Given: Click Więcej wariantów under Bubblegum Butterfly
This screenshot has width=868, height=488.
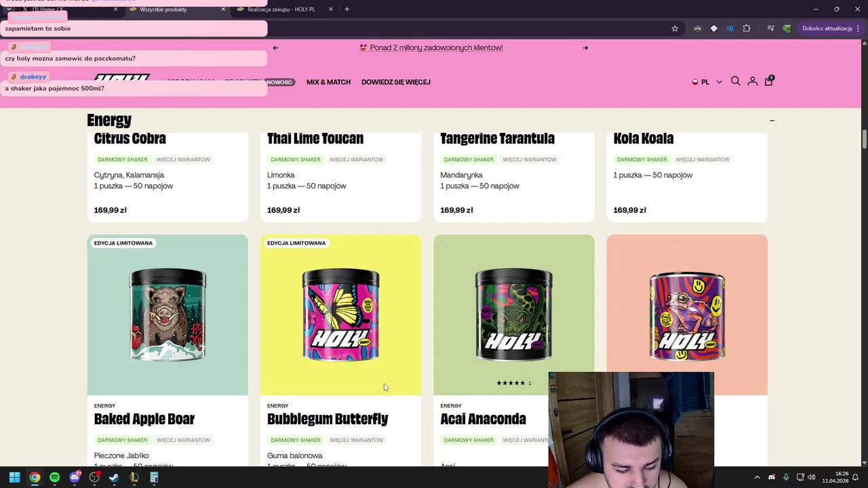Looking at the screenshot, I should 356,440.
